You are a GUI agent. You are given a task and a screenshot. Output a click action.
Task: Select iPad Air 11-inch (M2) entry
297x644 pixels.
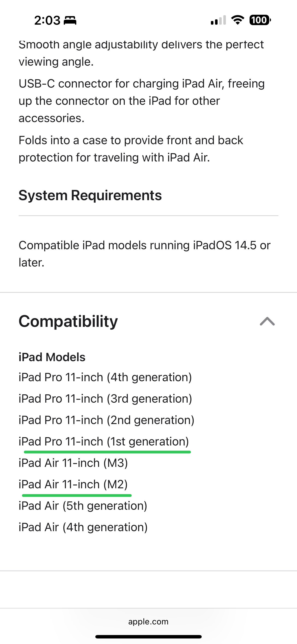pos(73,484)
